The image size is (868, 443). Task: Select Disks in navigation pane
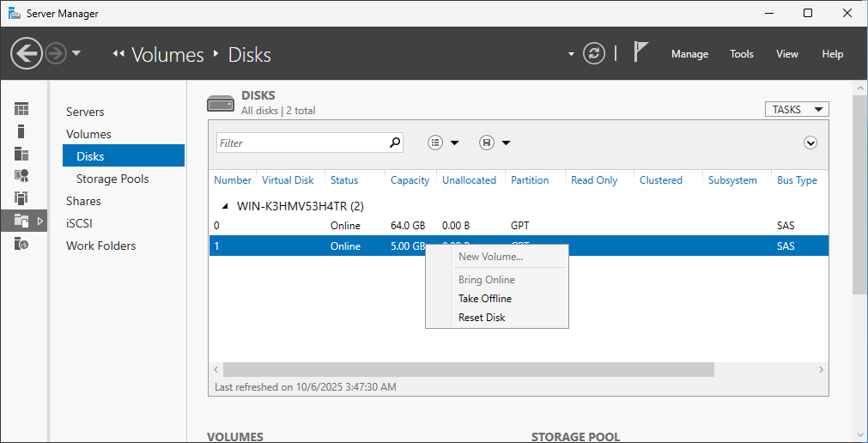tap(124, 156)
